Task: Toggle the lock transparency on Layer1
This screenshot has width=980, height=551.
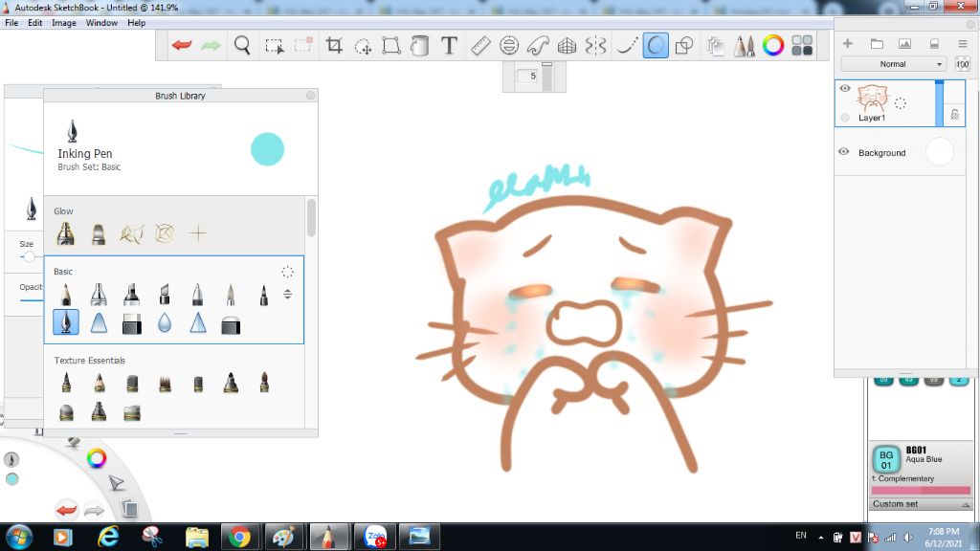Action: point(955,115)
